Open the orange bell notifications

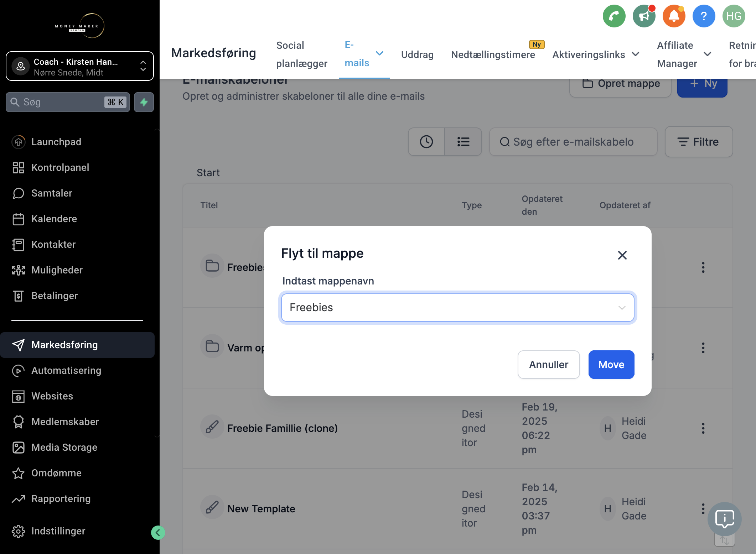point(674,16)
